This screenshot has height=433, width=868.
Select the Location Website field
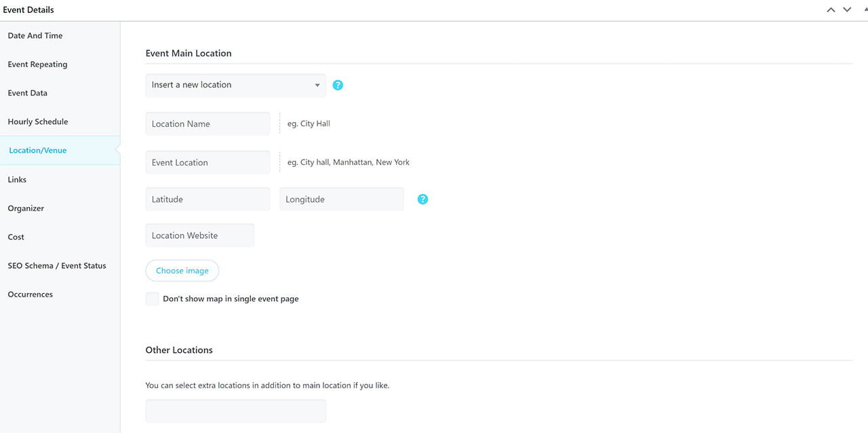(x=199, y=236)
